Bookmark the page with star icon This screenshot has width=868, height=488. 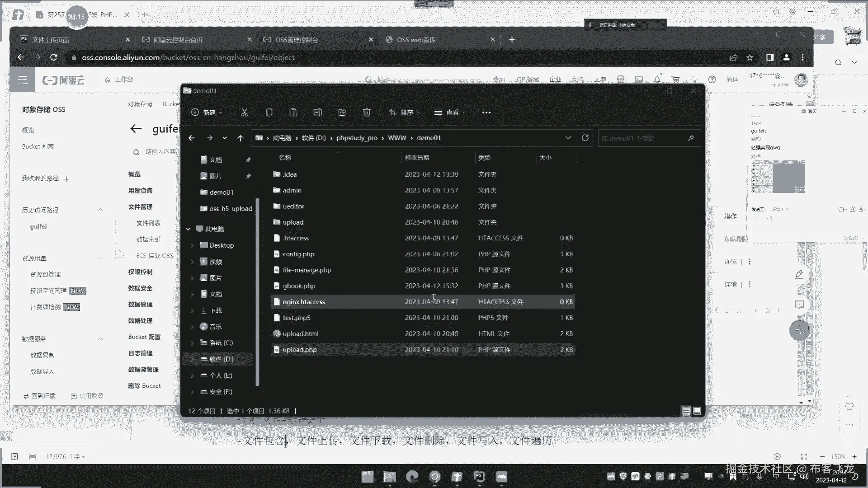pos(750,57)
